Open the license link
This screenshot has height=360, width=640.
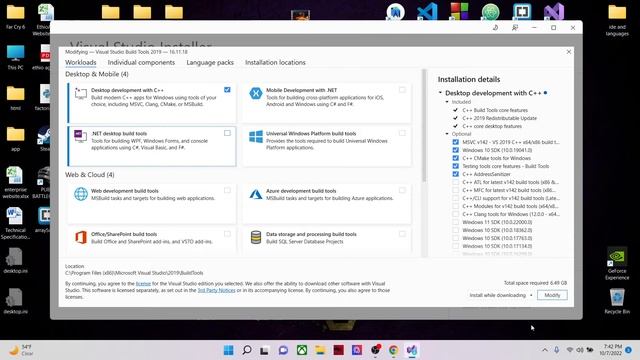point(143,284)
